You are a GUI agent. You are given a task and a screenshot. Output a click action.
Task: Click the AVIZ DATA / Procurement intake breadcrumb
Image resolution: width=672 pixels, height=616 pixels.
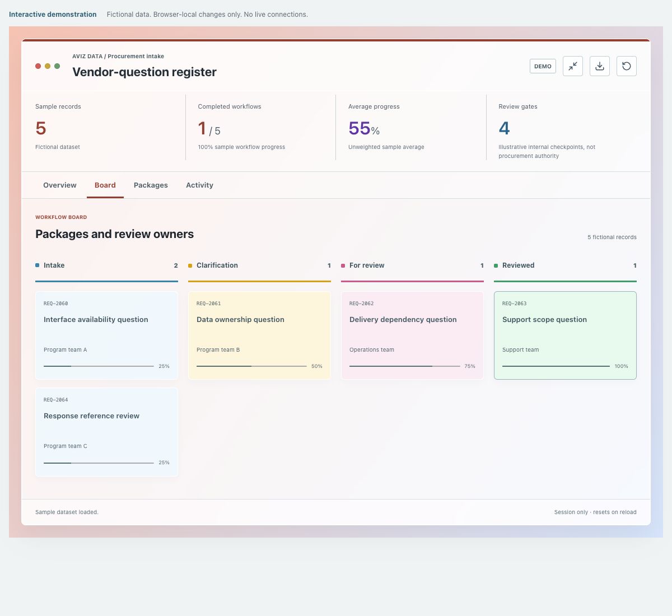pos(118,56)
